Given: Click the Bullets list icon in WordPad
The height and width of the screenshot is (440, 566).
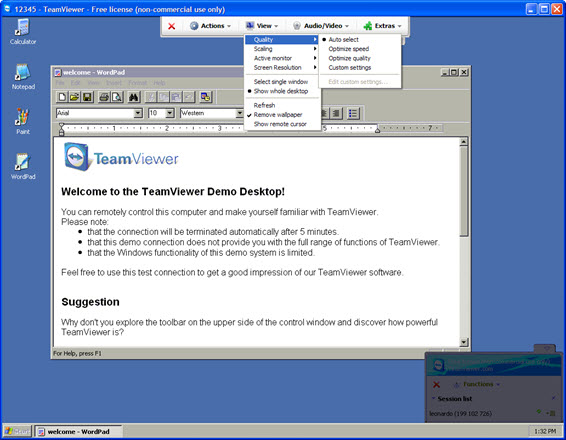Looking at the screenshot, I should [x=353, y=114].
